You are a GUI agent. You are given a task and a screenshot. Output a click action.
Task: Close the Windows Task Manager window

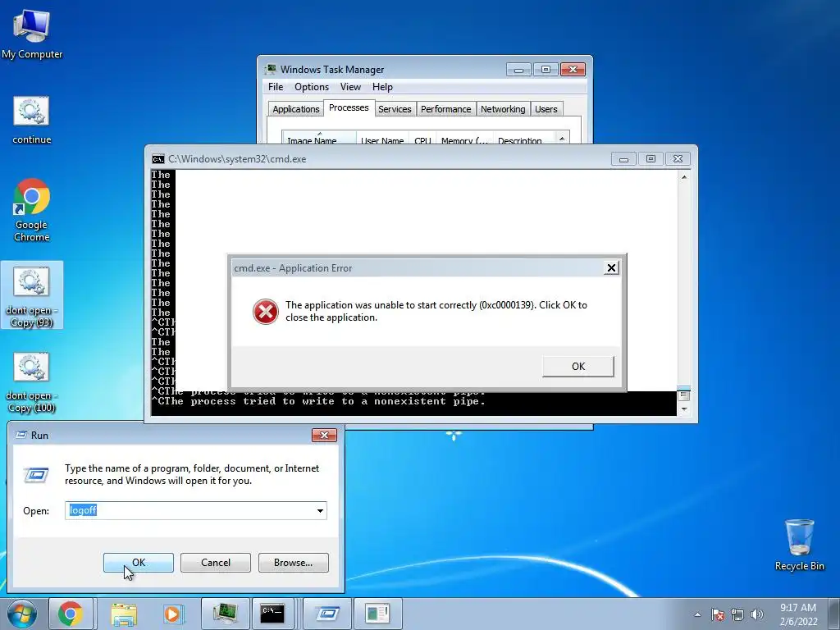click(x=573, y=70)
